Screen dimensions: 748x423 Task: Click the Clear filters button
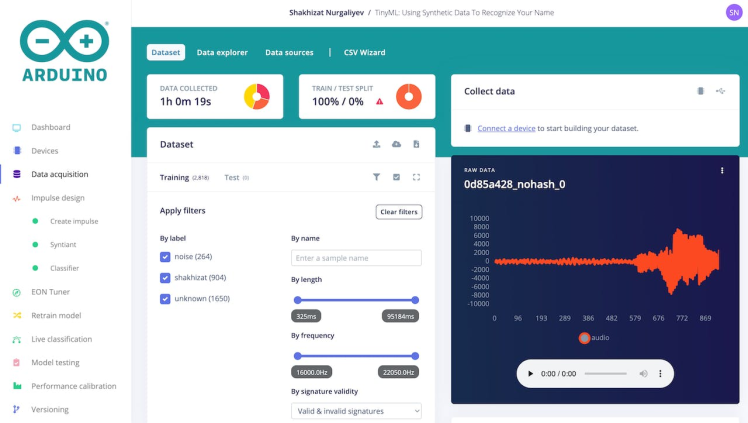pos(399,212)
